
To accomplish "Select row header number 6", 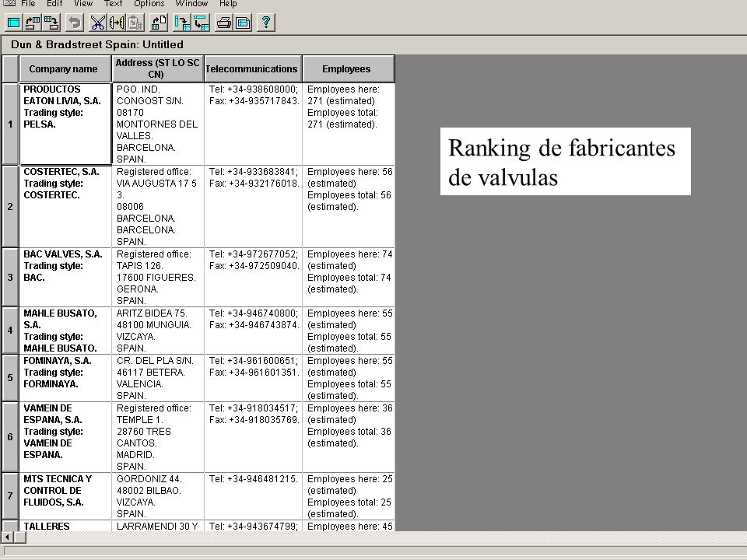I will pos(10,436).
